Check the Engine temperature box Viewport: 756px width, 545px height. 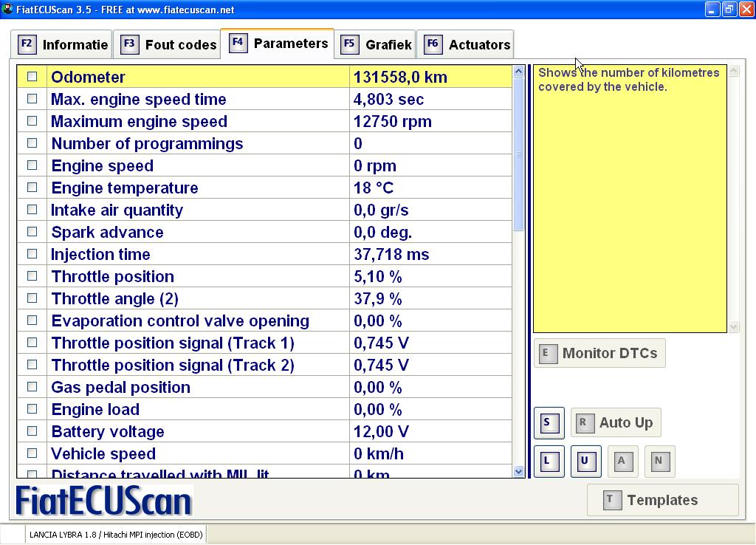[32, 188]
